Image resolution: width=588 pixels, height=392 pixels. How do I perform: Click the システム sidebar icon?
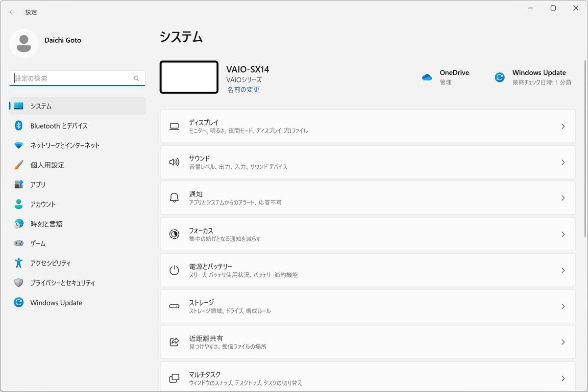19,106
